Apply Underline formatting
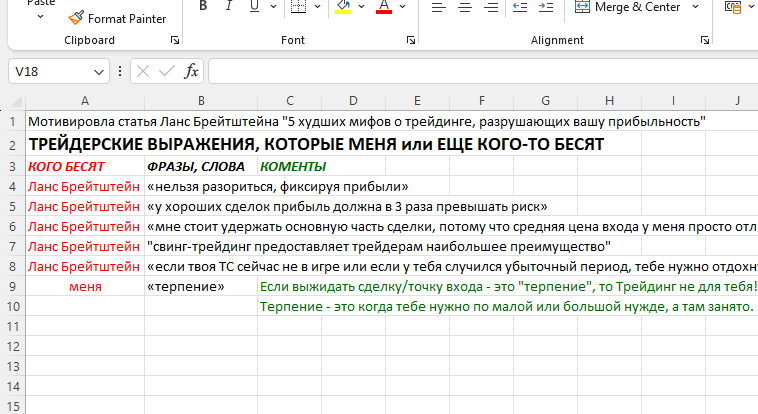Viewport: 758px width, 414px height. (254, 6)
